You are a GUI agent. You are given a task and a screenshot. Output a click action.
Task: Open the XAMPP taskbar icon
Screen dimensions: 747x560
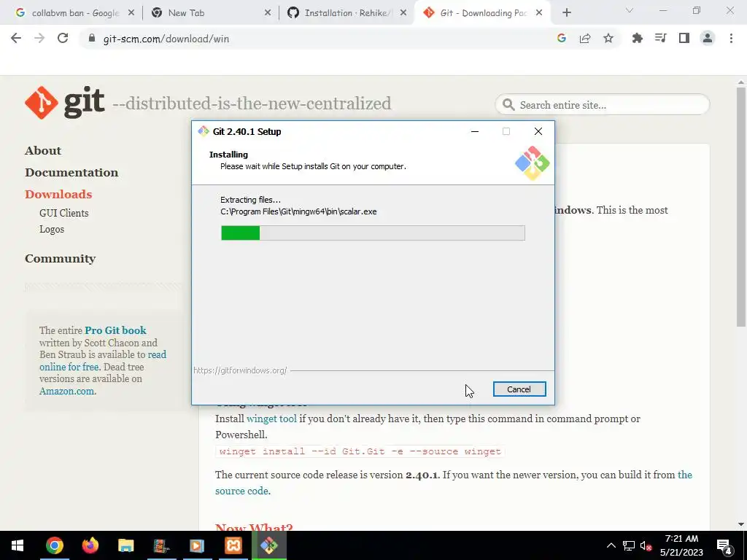(x=233, y=545)
